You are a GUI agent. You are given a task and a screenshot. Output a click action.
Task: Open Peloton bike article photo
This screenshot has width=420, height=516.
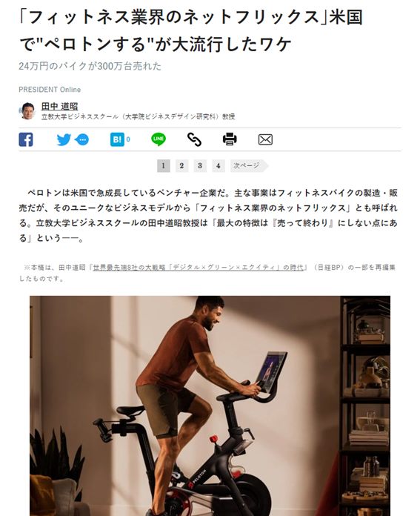point(210,406)
